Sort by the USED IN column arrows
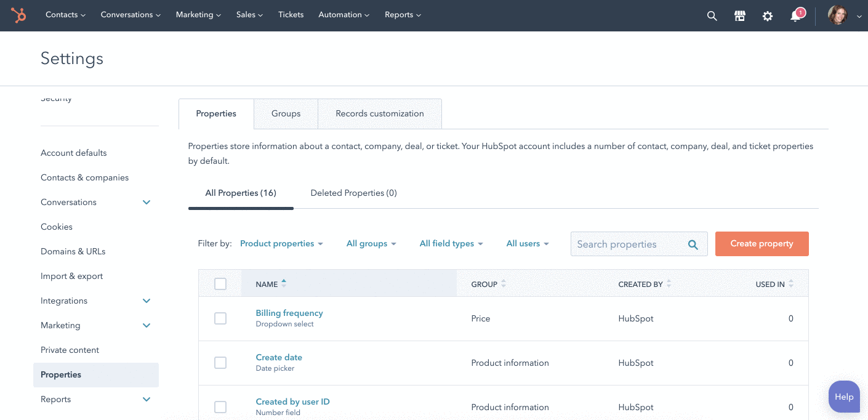This screenshot has height=420, width=868. coord(791,284)
